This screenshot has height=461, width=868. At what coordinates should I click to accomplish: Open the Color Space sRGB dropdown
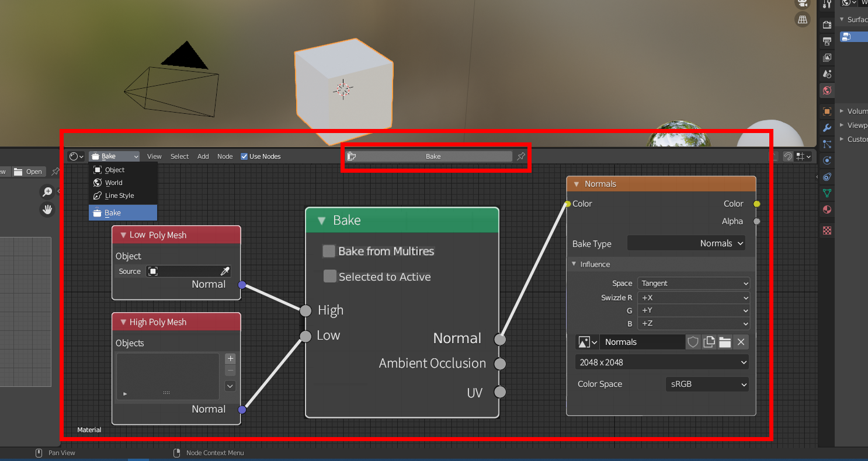tap(707, 384)
